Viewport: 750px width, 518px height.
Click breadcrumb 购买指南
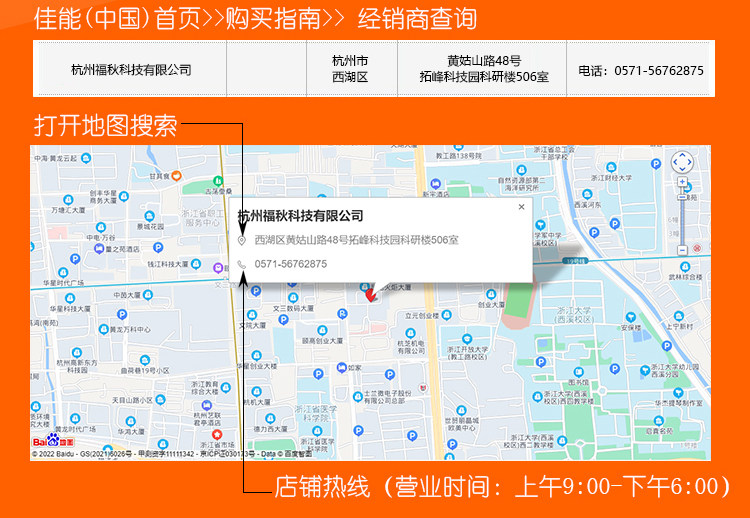(273, 19)
